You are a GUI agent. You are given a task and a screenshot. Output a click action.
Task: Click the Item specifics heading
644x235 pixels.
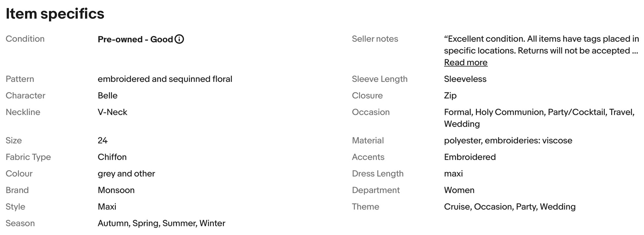55,14
